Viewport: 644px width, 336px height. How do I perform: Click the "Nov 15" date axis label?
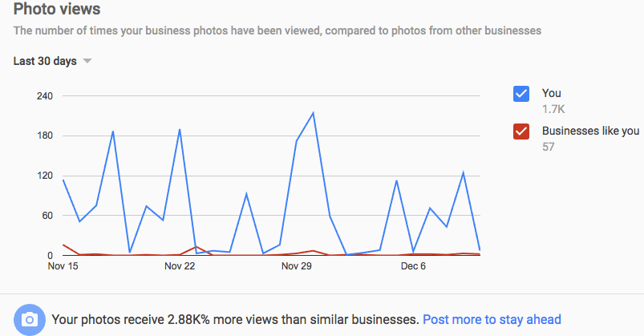point(63,265)
